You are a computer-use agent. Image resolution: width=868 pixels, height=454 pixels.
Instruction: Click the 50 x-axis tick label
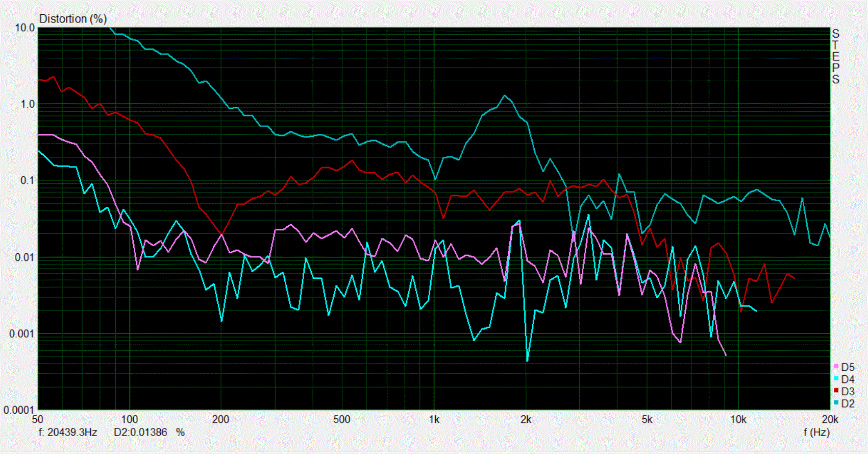(x=37, y=420)
